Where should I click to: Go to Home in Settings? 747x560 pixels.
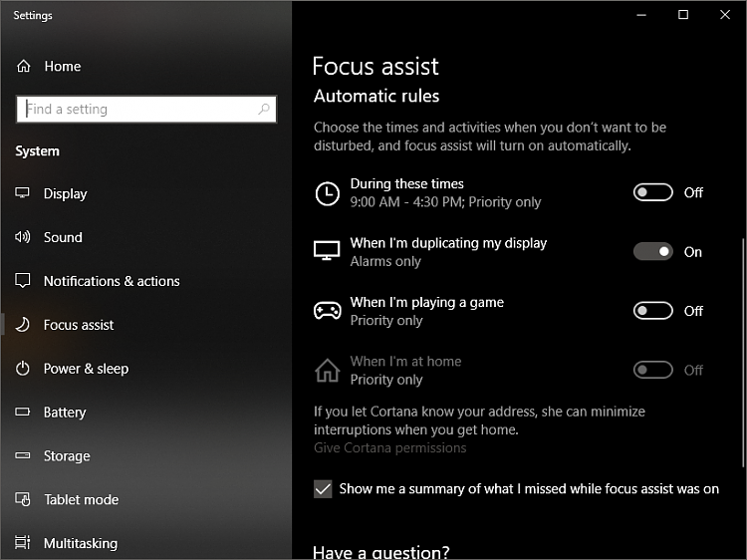click(63, 66)
